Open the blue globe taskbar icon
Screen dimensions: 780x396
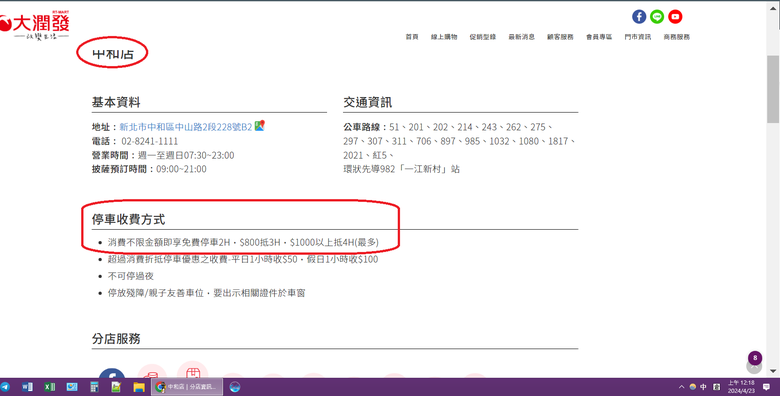pyautogui.click(x=235, y=387)
